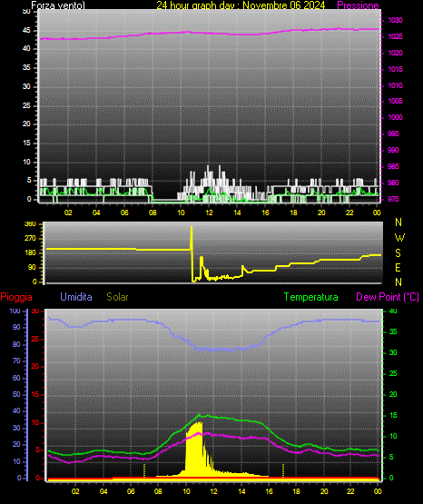
Task: Click the 360 degree axis label
Action: [30, 224]
